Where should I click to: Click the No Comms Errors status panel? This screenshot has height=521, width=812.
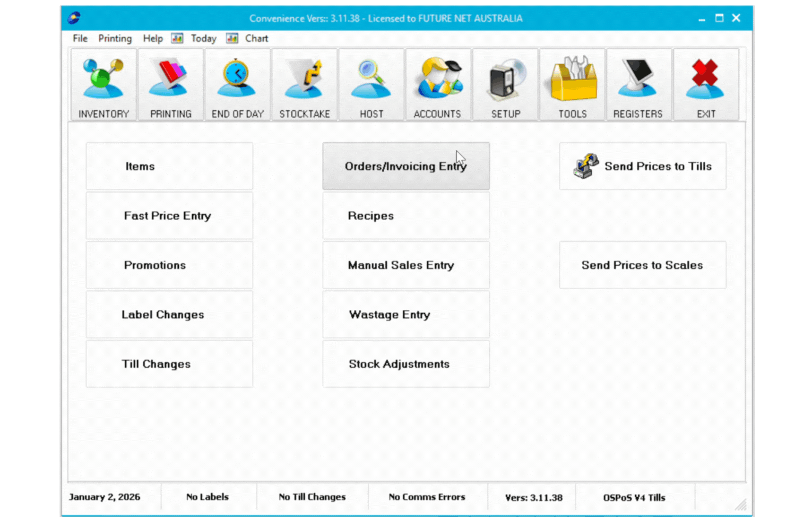[x=427, y=497]
